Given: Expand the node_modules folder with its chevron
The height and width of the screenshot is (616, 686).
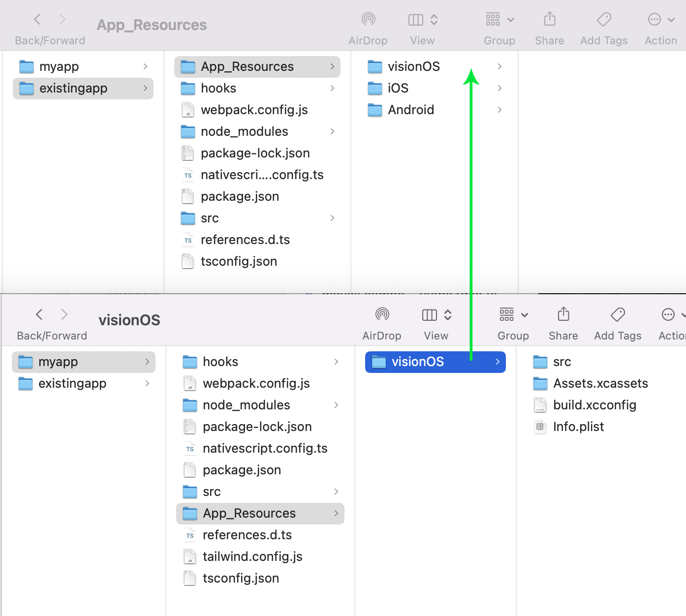Looking at the screenshot, I should [333, 131].
